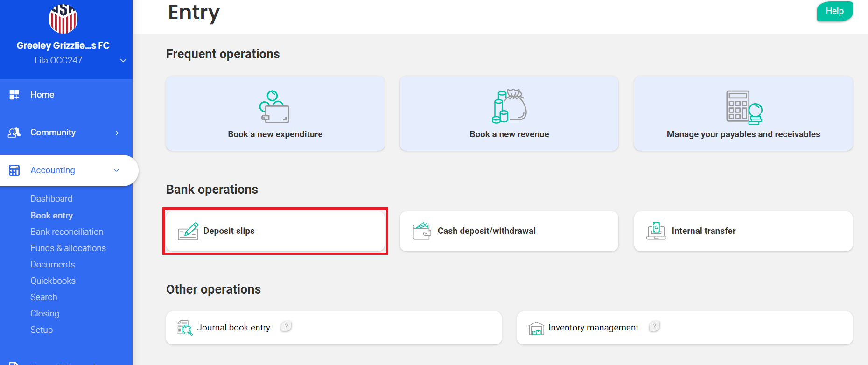Open Funds & allocations page
Viewport: 868px width, 365px height.
click(68, 248)
